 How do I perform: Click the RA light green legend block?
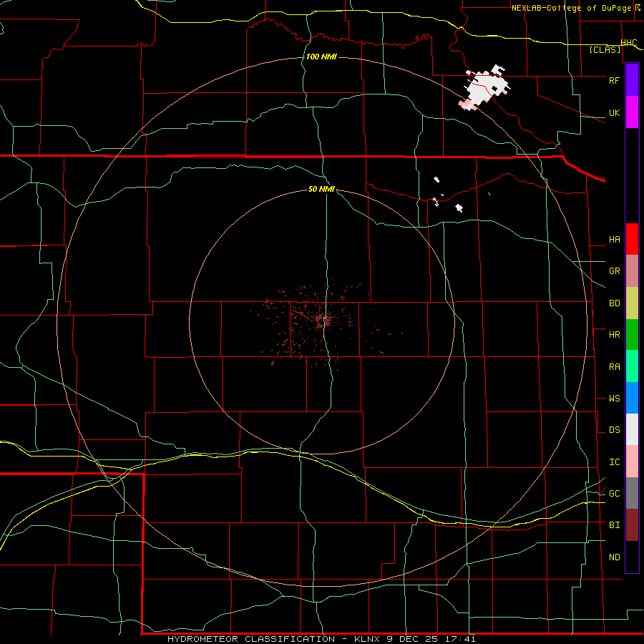632,366
